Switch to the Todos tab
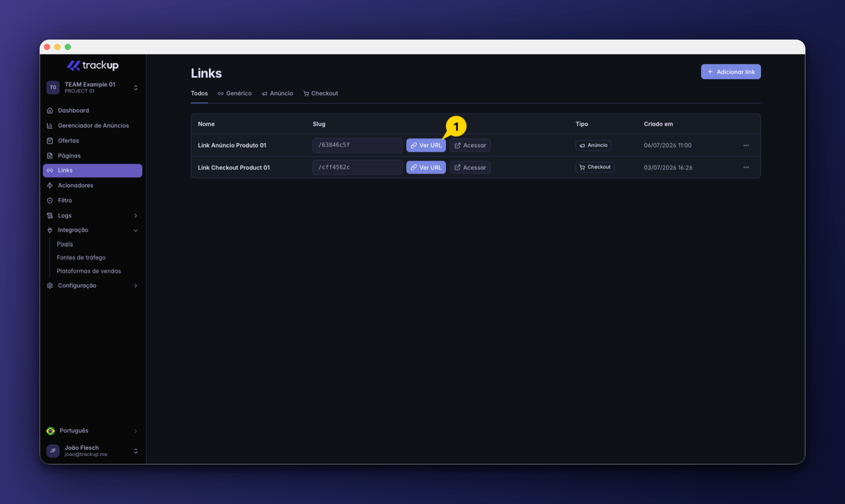Image resolution: width=845 pixels, height=504 pixels. [199, 93]
